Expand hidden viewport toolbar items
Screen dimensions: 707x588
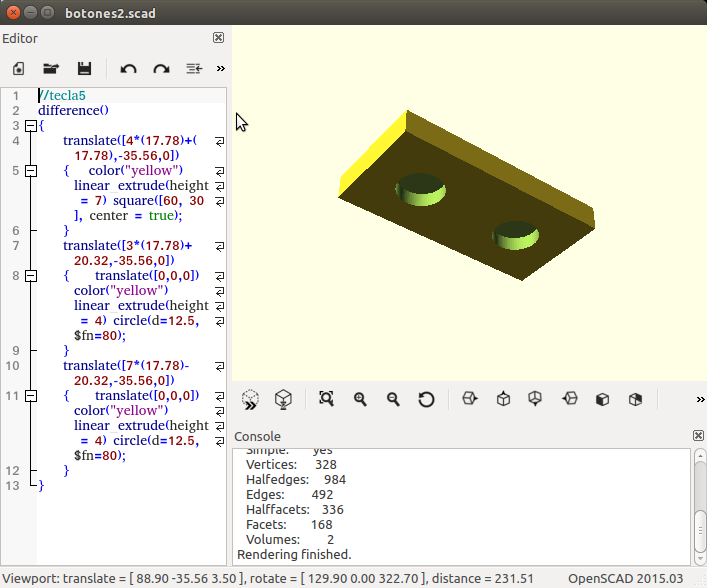(700, 400)
